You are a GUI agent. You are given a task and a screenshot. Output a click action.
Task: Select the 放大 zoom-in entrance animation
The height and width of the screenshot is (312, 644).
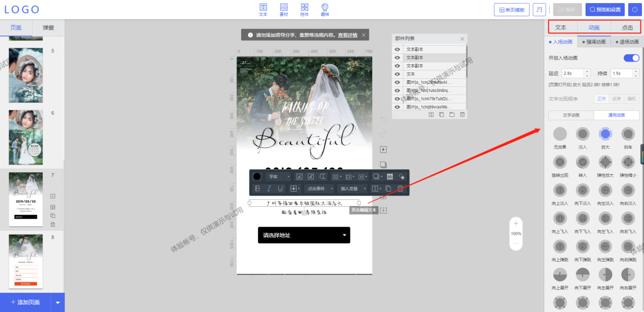coord(605,134)
